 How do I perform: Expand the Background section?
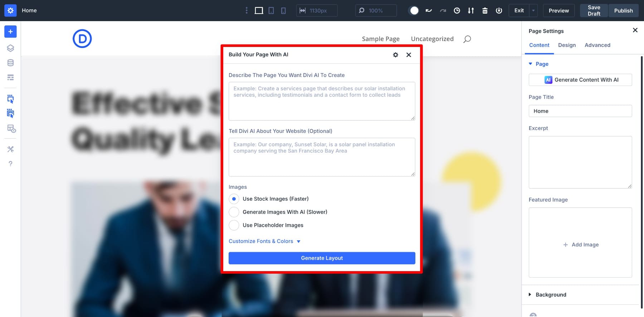[x=551, y=295]
